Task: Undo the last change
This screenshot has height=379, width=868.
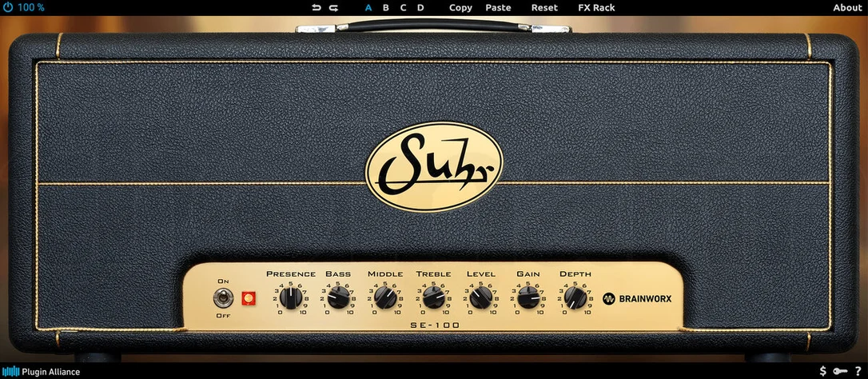Action: [316, 8]
